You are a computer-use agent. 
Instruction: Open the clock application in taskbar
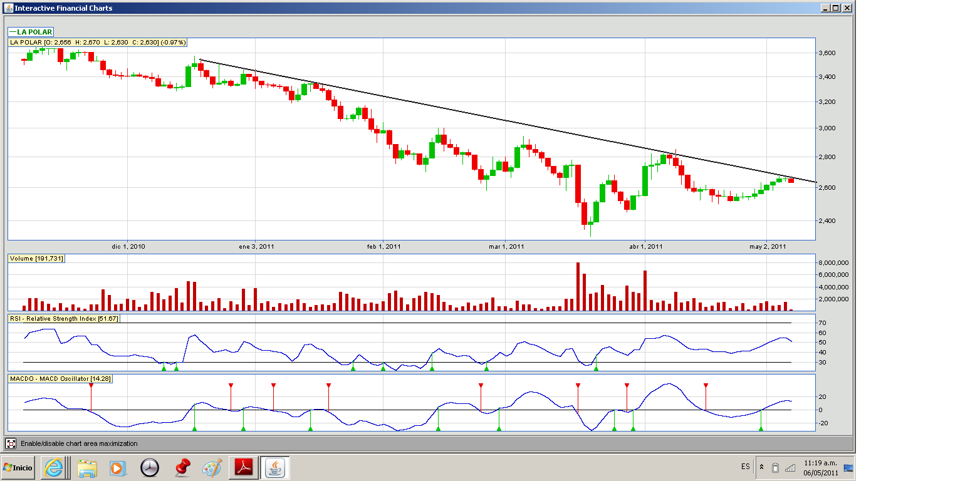[150, 467]
